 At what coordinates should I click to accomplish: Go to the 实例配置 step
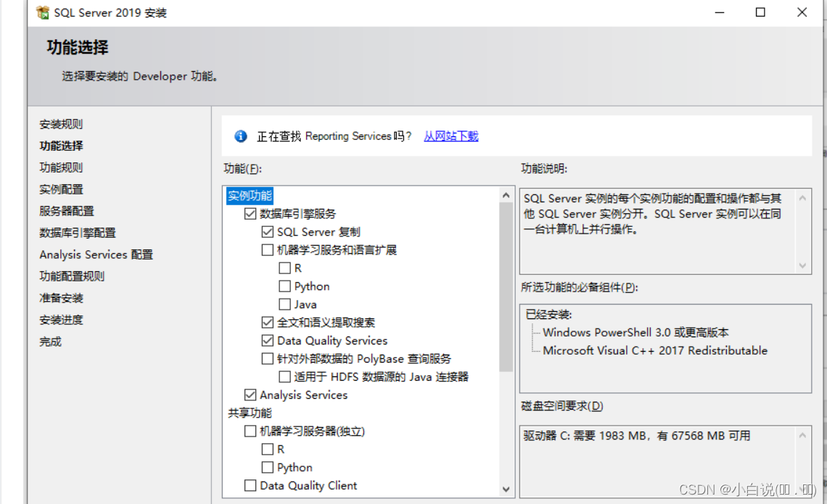61,189
